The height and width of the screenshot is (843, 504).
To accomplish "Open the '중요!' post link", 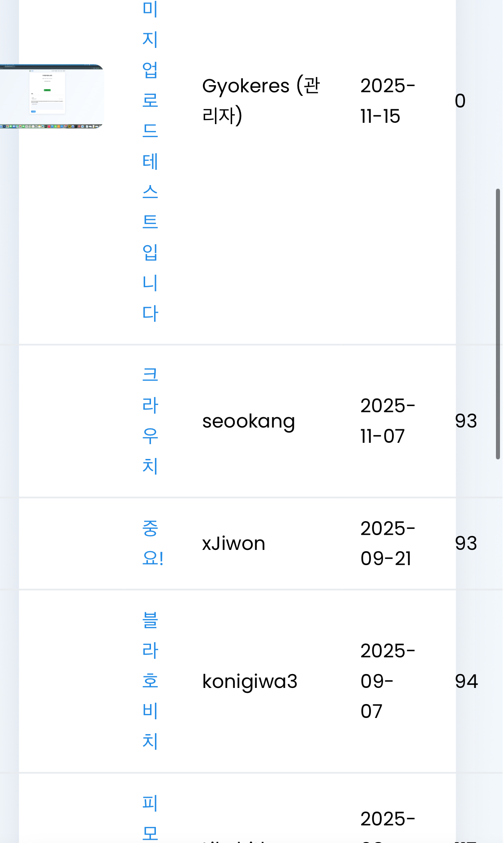I will [x=152, y=543].
